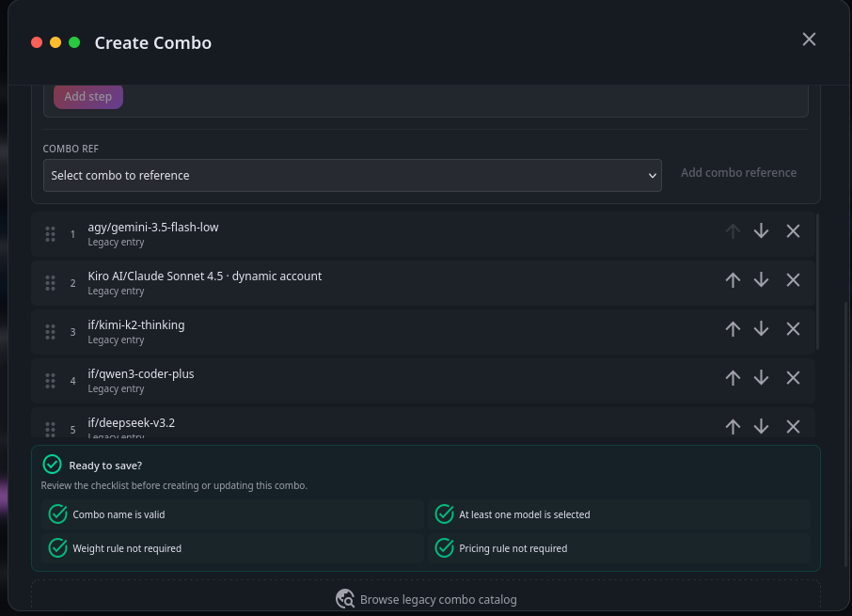
Task: Remove the if/deepseek-v3.2 entry
Action: tap(793, 427)
